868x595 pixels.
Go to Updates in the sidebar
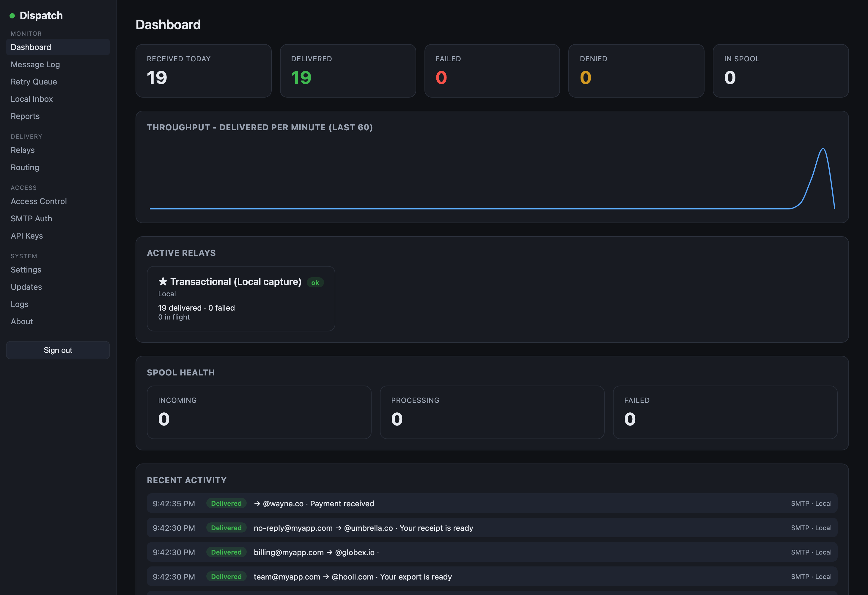point(58,287)
